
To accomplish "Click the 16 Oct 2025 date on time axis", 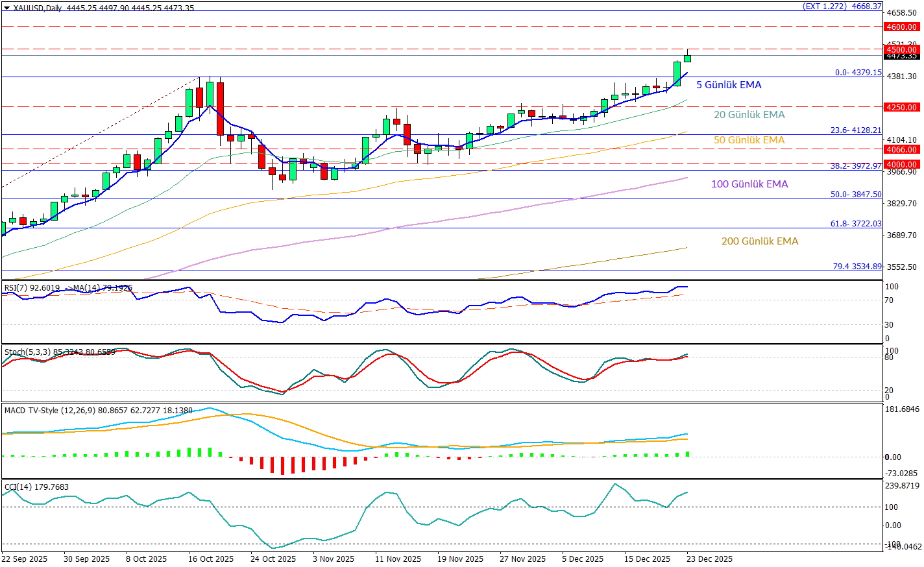I will coord(211,559).
